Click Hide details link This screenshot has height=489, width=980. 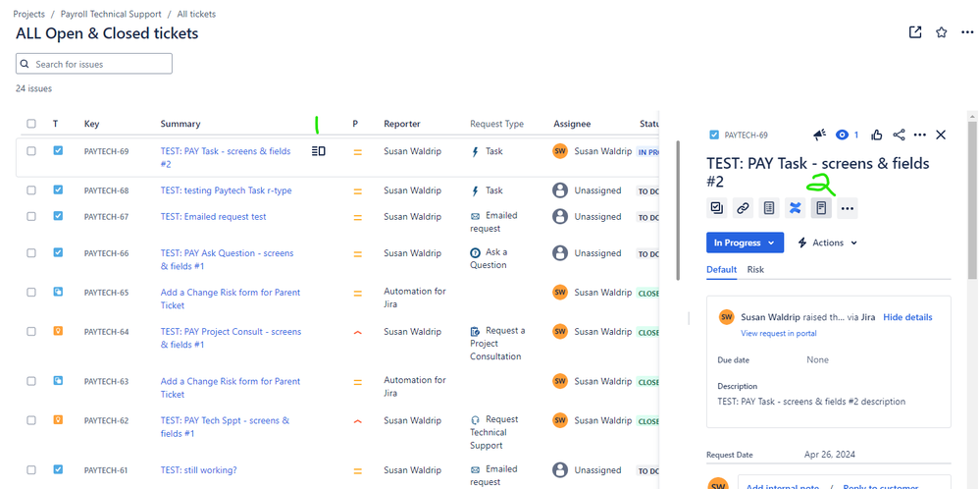click(x=907, y=317)
